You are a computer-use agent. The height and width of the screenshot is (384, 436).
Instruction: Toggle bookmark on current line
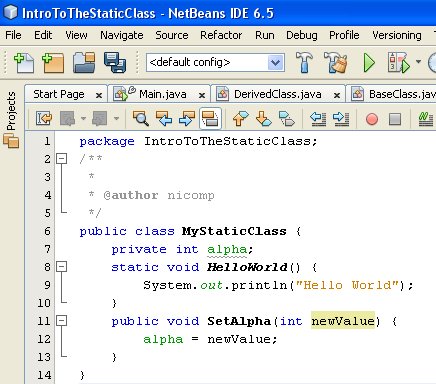(287, 119)
